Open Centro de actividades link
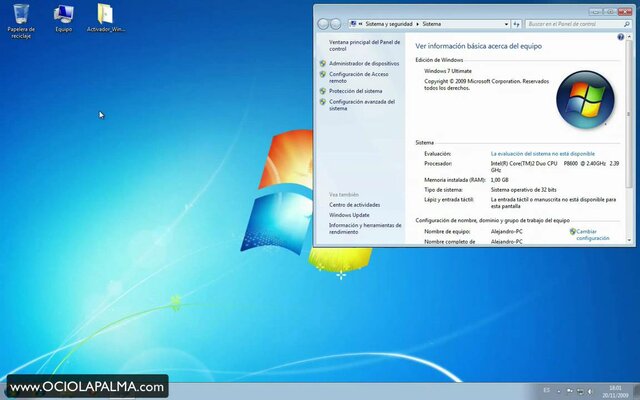 click(x=354, y=205)
